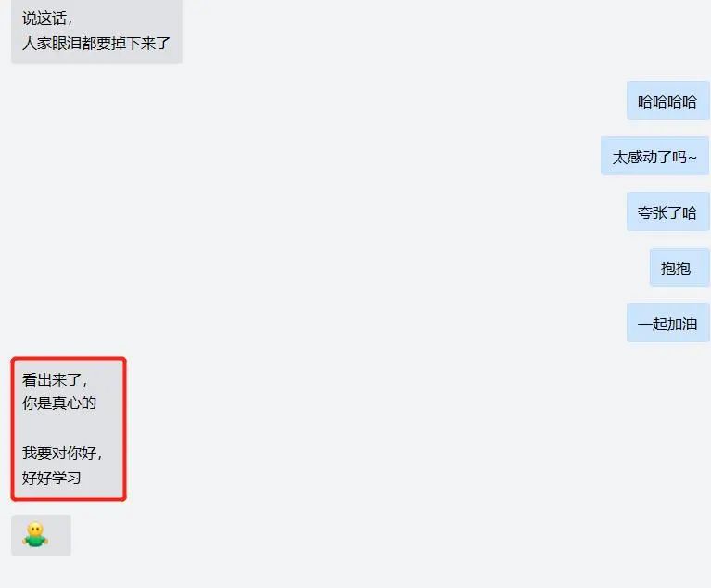Click the word 眼泪 in first message
This screenshot has height=588, width=711.
[67, 43]
